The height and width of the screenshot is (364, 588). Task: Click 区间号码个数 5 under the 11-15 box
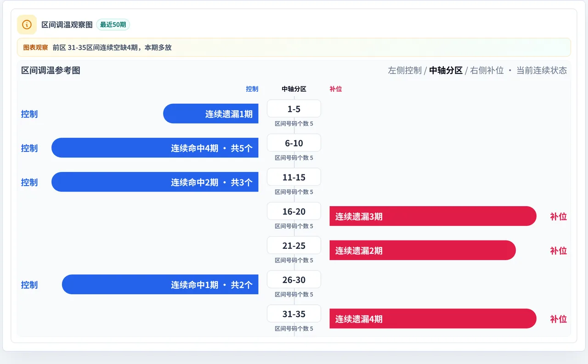click(294, 192)
